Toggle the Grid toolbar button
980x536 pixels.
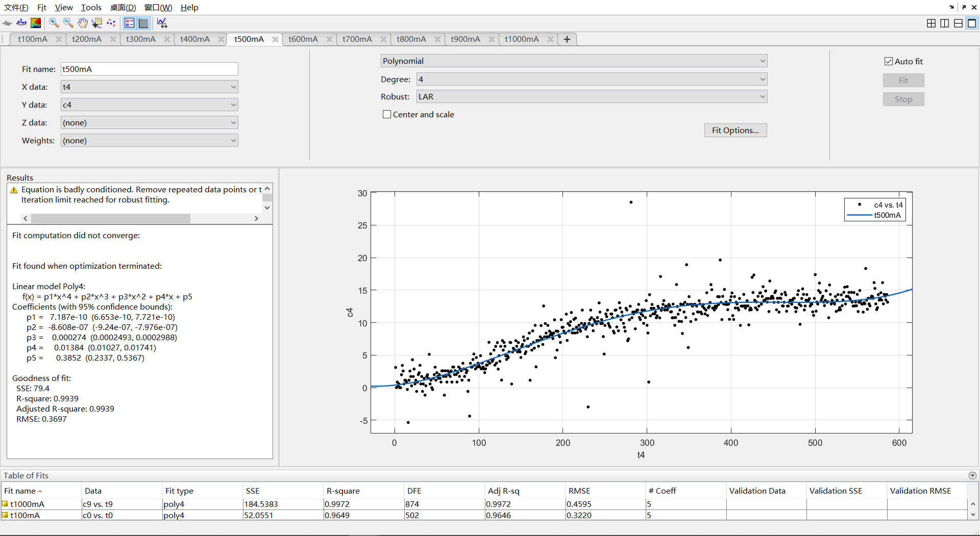tap(144, 23)
